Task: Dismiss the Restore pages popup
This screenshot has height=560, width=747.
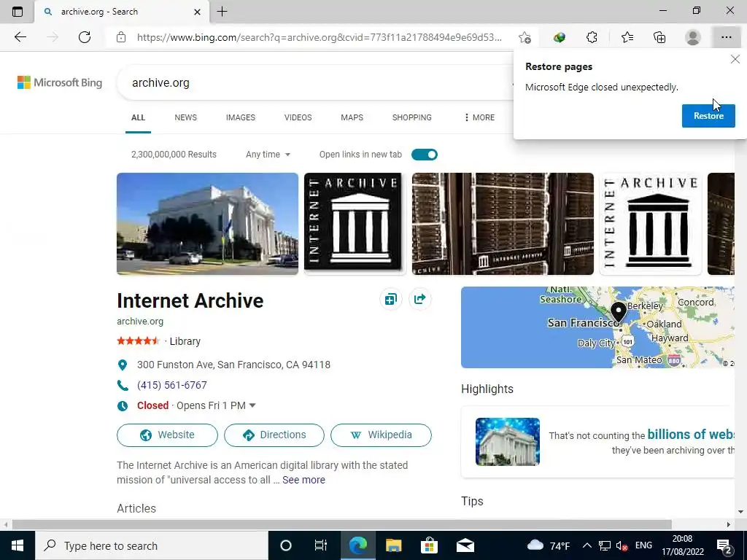Action: 735,59
